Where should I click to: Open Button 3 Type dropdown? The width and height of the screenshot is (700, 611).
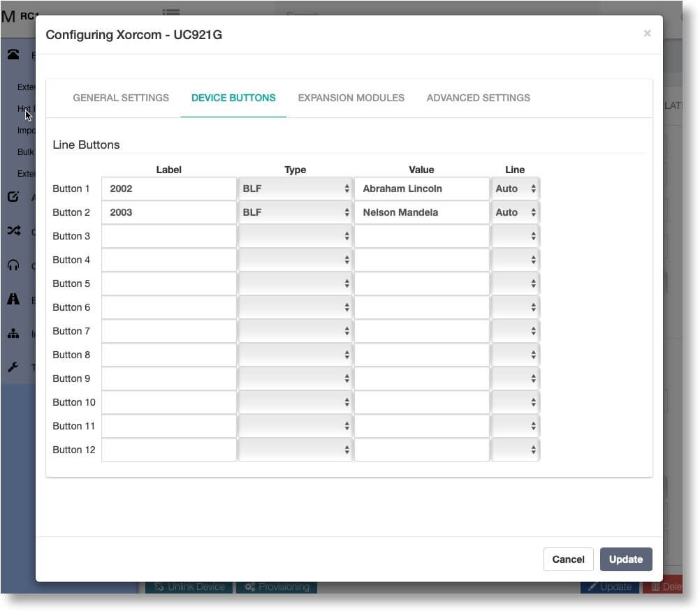tap(295, 236)
